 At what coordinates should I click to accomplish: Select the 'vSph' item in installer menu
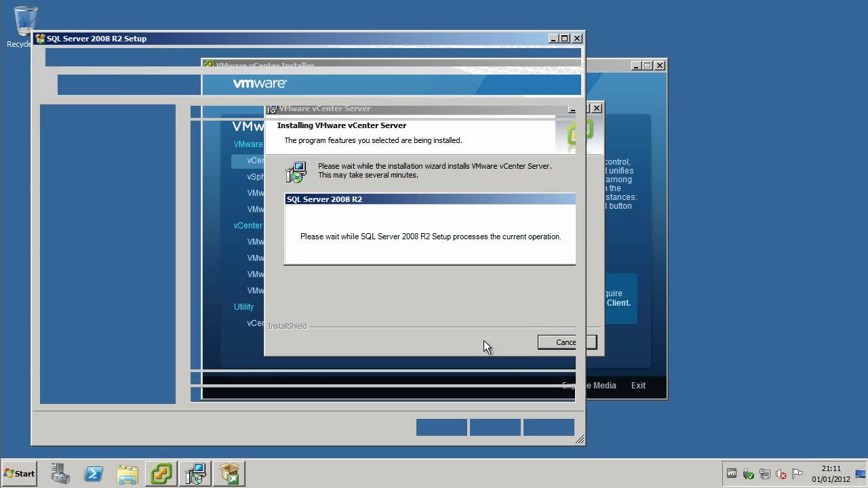(256, 177)
